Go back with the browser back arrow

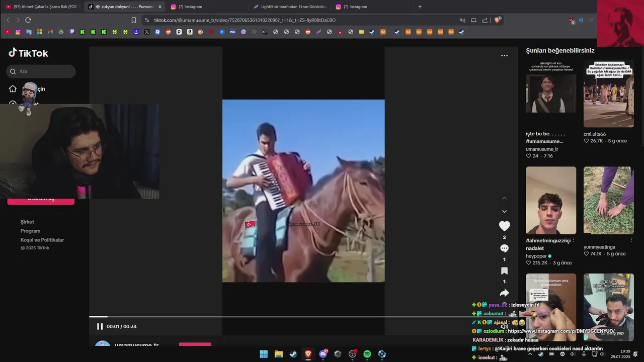tap(8, 20)
